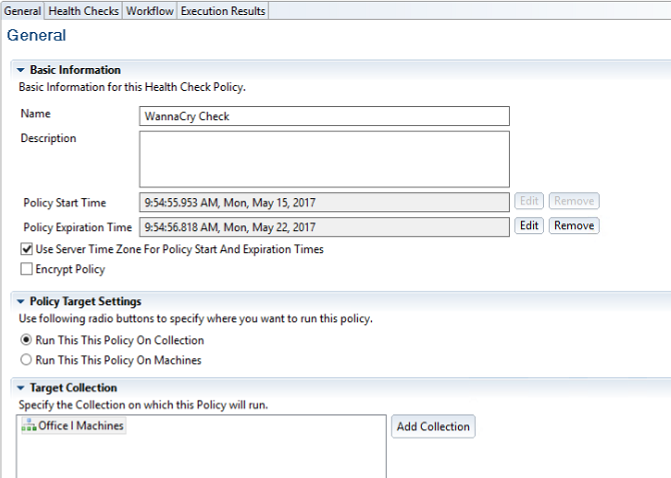Click the General page heading
The height and width of the screenshot is (478, 671).
[36, 35]
